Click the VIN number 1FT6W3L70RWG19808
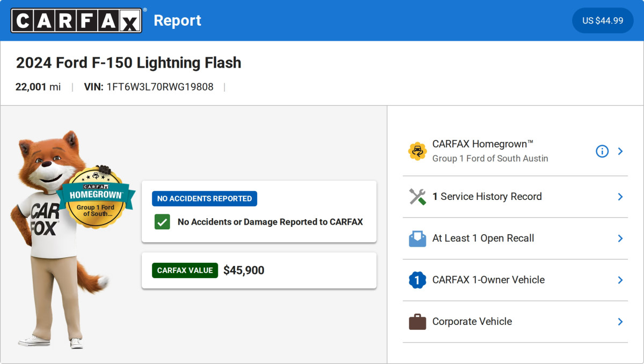The width and height of the screenshot is (644, 364). click(x=160, y=87)
